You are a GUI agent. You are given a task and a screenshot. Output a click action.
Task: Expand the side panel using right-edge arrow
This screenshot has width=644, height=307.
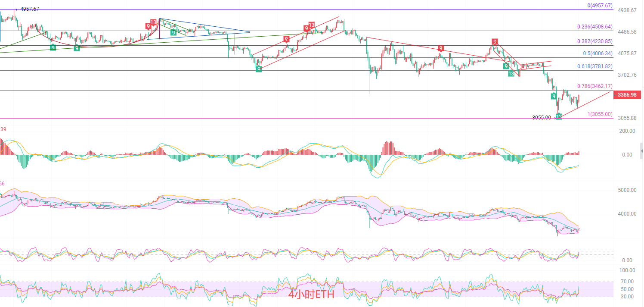tap(641, 150)
